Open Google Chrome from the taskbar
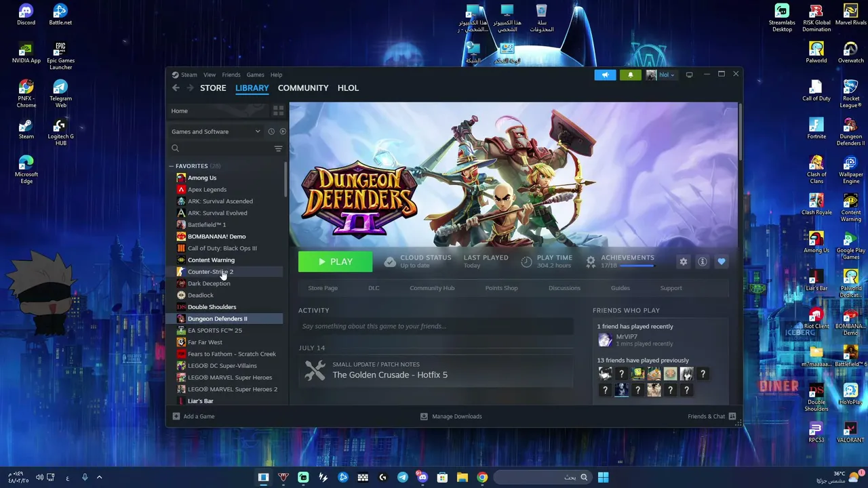Viewport: 868px width, 488px height. click(x=482, y=477)
